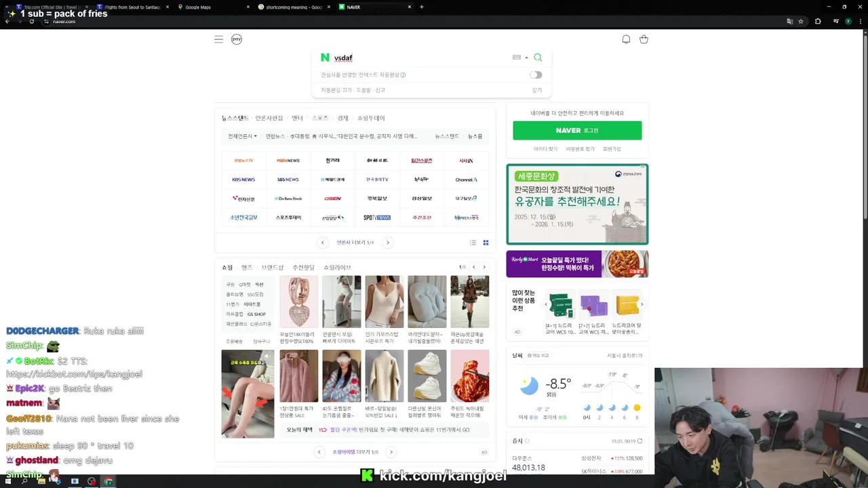The height and width of the screenshot is (488, 868).
Task: Select the 쇼핑 tab in shopping section
Action: (227, 268)
